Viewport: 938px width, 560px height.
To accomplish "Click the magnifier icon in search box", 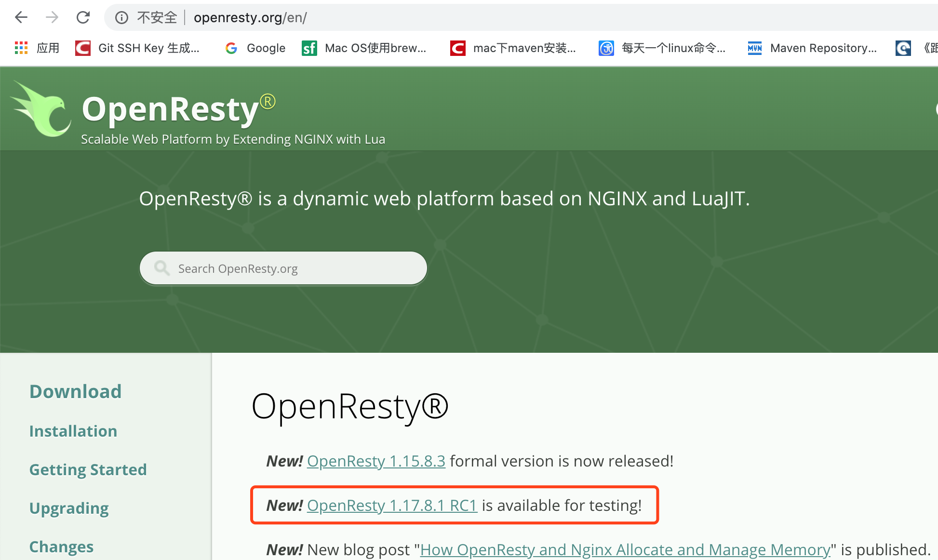I will pyautogui.click(x=161, y=268).
